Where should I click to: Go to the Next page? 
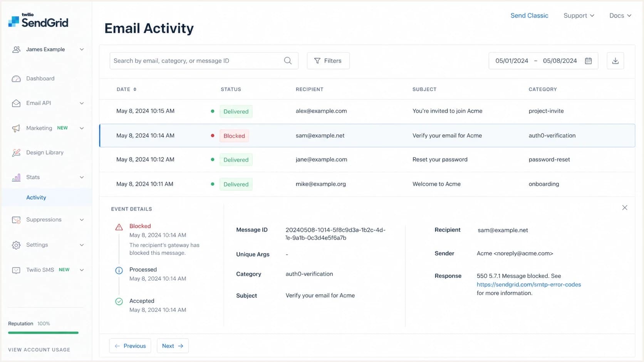coord(173,346)
